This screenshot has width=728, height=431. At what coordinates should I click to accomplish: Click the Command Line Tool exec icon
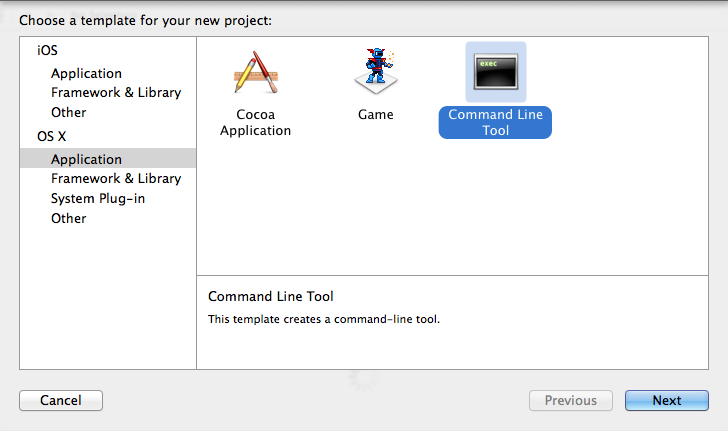click(x=494, y=72)
